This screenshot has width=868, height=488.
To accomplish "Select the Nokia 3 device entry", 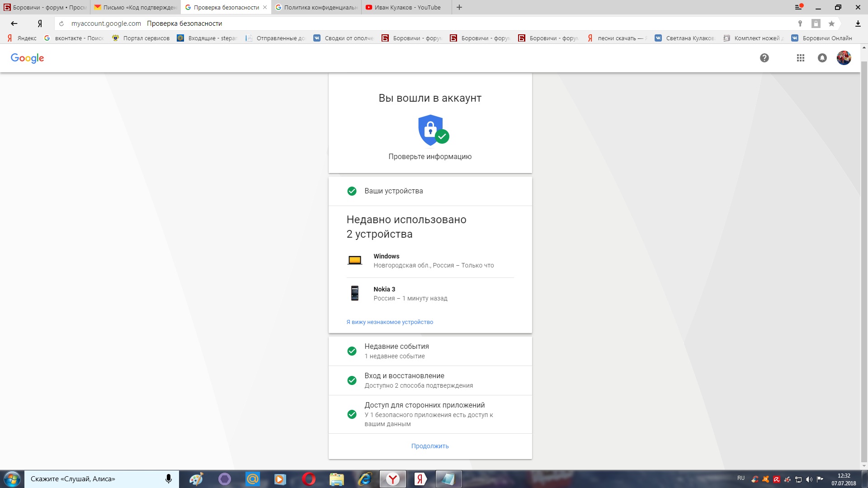I will [x=430, y=294].
